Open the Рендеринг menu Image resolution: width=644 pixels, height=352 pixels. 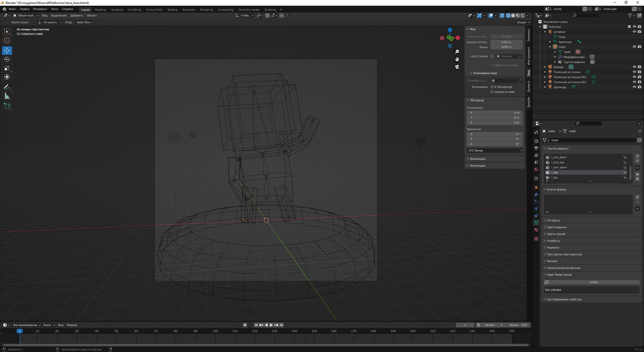(40, 9)
